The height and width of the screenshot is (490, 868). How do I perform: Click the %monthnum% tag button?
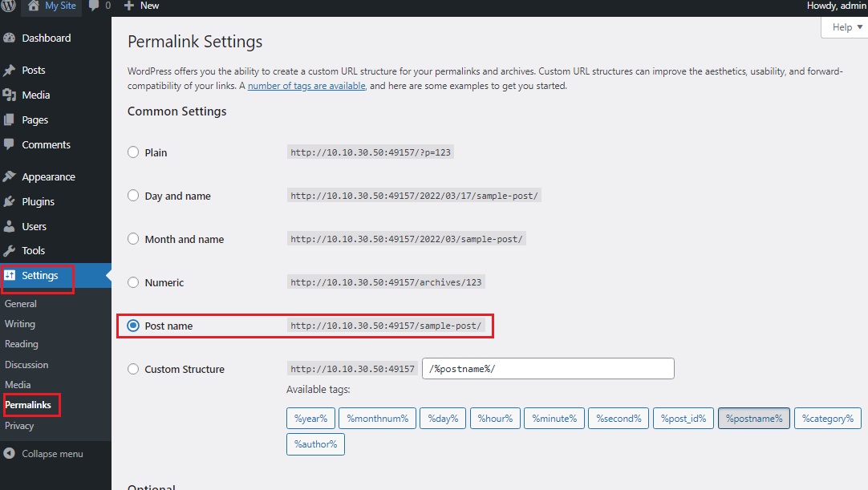(378, 419)
